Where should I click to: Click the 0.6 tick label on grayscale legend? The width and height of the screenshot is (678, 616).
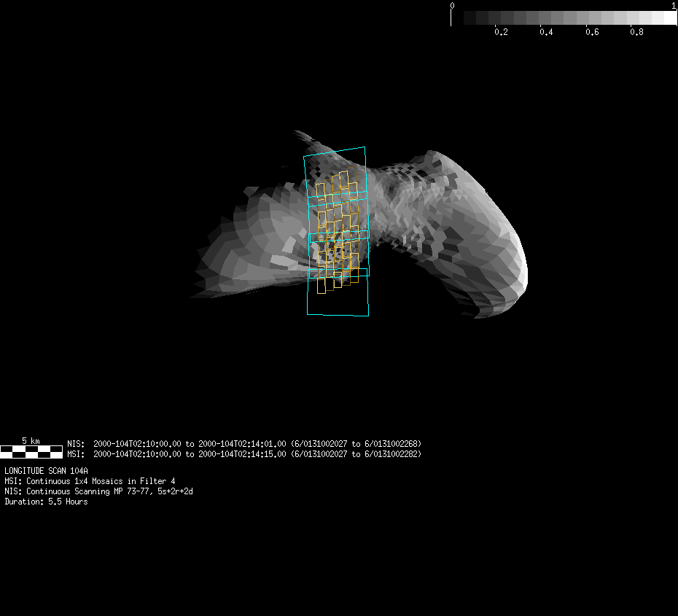[592, 32]
